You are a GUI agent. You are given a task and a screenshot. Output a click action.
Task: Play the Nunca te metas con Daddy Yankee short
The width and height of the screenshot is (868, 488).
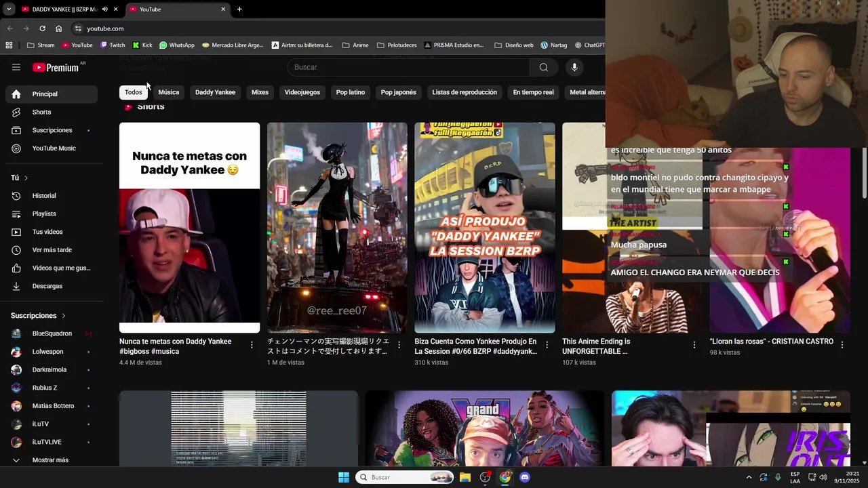pyautogui.click(x=189, y=228)
